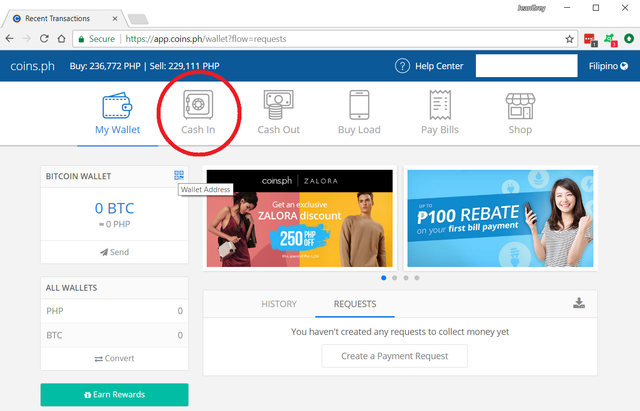
Task: Click the green circular arrow extension icon
Action: 629,38
